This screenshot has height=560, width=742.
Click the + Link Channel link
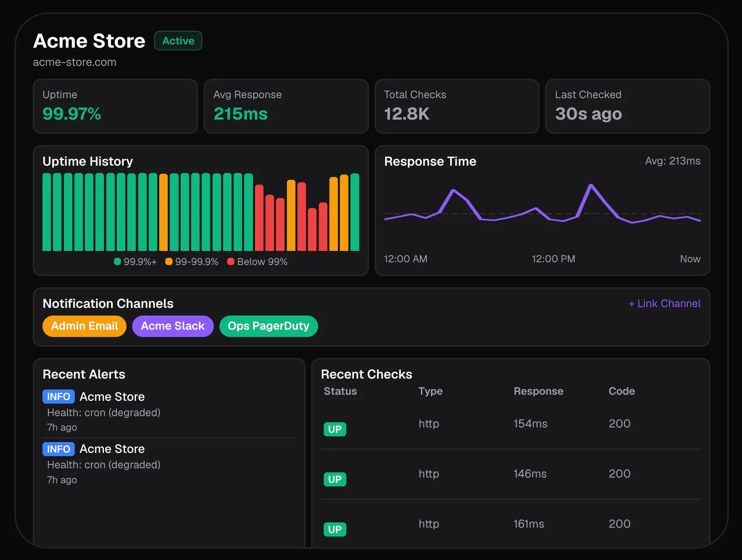click(664, 303)
